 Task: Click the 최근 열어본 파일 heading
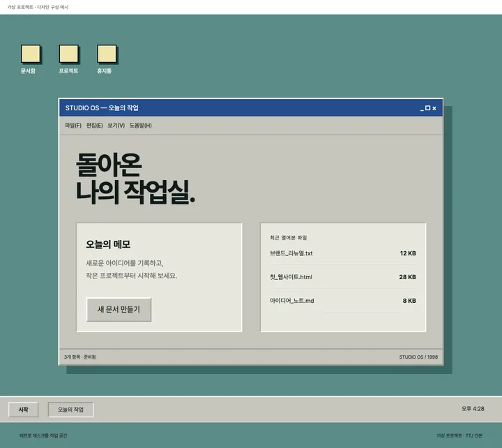[288, 237]
